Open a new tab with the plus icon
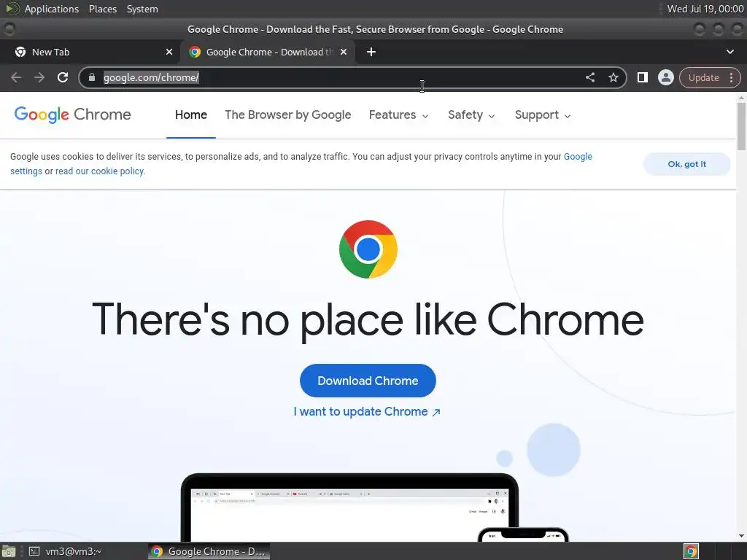The height and width of the screenshot is (560, 747). (x=371, y=52)
